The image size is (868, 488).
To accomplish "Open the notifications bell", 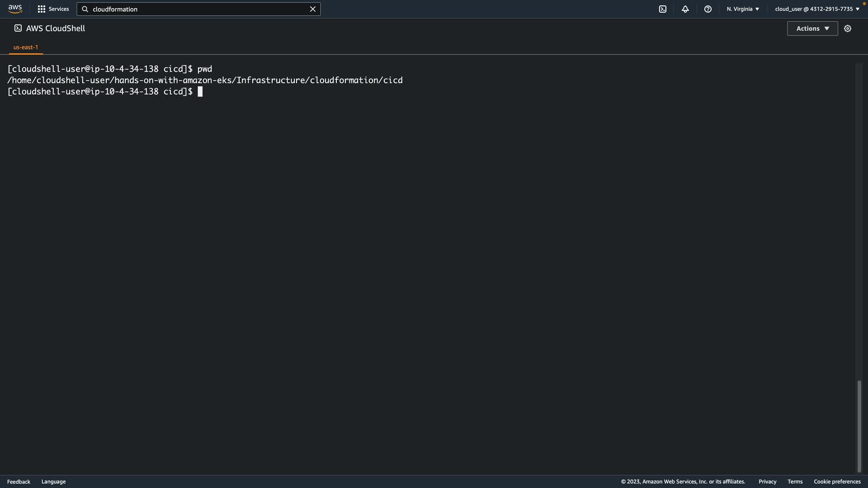I will click(685, 9).
